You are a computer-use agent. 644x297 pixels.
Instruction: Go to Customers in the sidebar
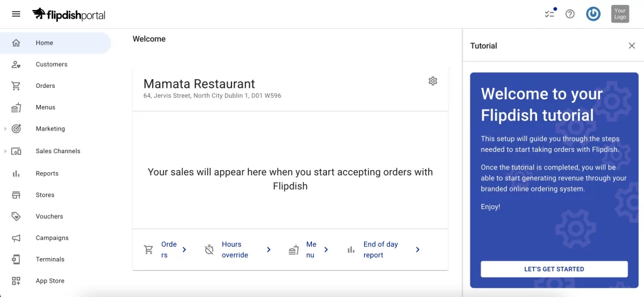click(51, 64)
